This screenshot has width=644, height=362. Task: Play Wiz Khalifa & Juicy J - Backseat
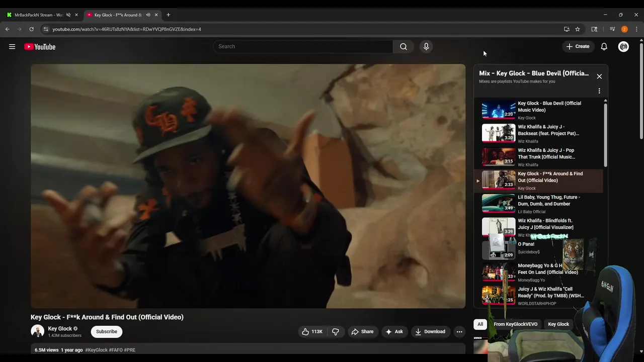click(x=538, y=134)
